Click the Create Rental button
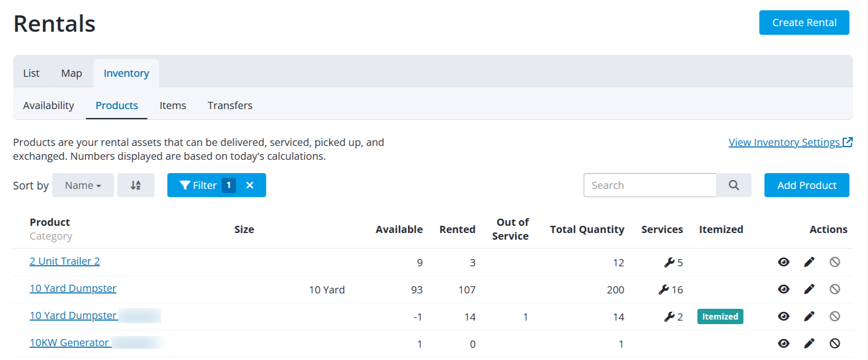The image size is (868, 360). click(x=805, y=23)
